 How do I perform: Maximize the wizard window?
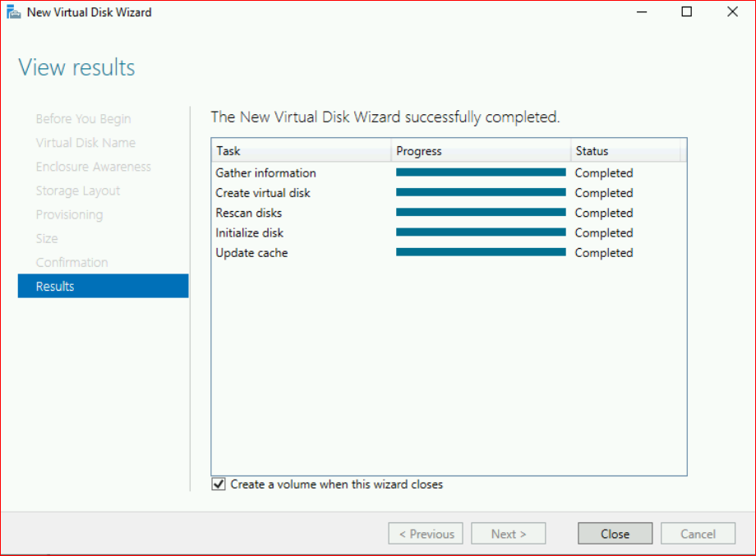click(x=687, y=12)
